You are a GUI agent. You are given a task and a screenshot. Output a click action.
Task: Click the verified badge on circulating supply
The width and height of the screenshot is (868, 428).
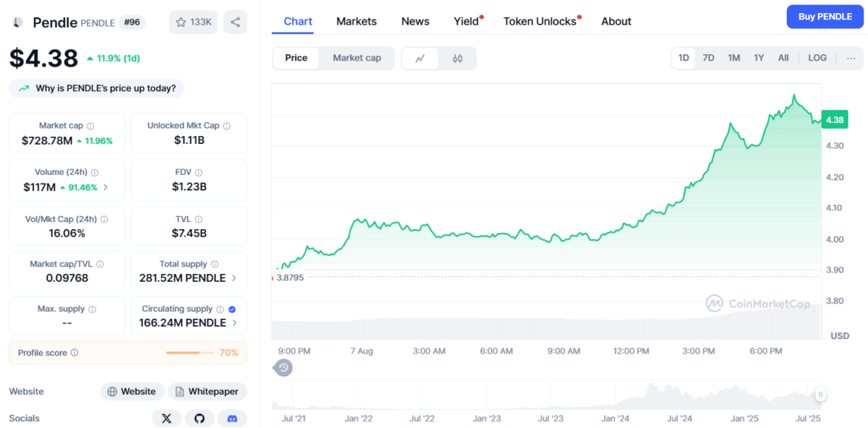232,309
